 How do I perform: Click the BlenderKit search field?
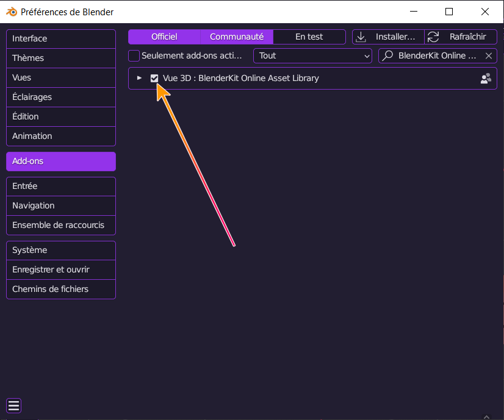[x=437, y=56]
